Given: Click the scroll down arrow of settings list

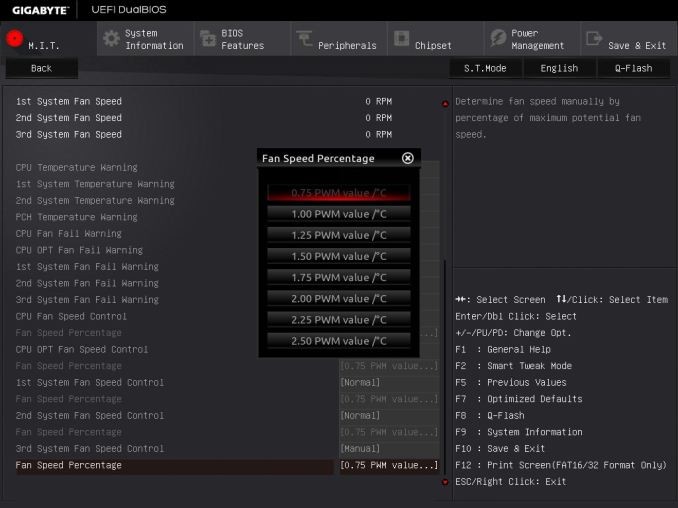Looking at the screenshot, I should 445,482.
